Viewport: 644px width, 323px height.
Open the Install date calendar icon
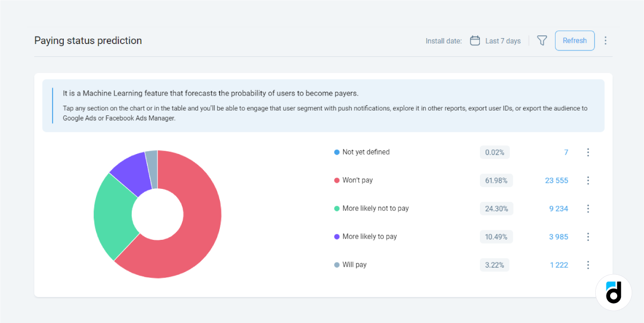(x=475, y=40)
